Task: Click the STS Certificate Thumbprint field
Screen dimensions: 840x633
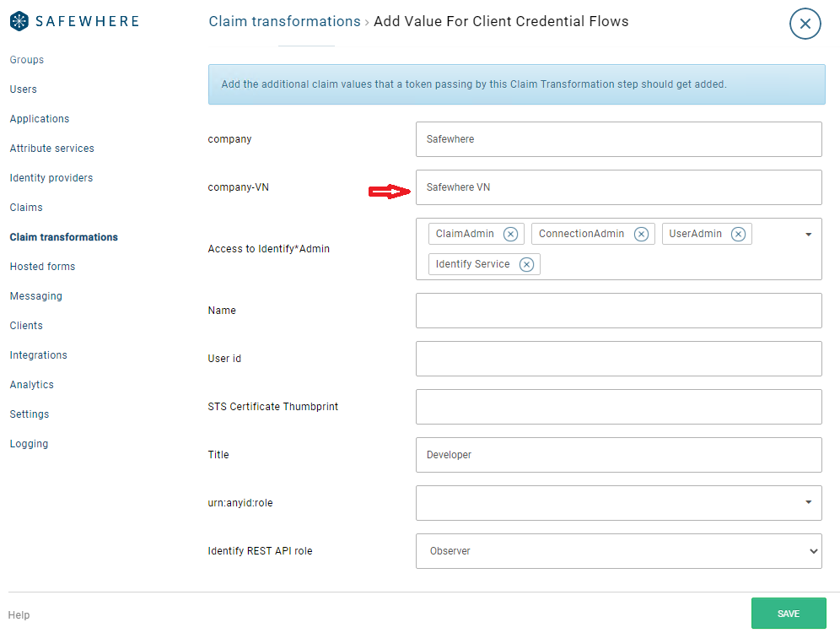Action: (619, 407)
